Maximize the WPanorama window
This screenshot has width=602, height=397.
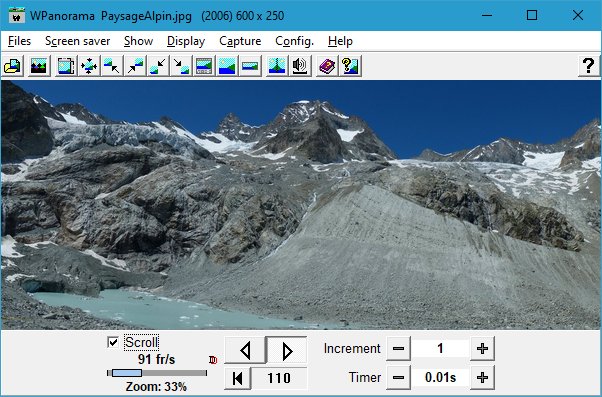532,15
